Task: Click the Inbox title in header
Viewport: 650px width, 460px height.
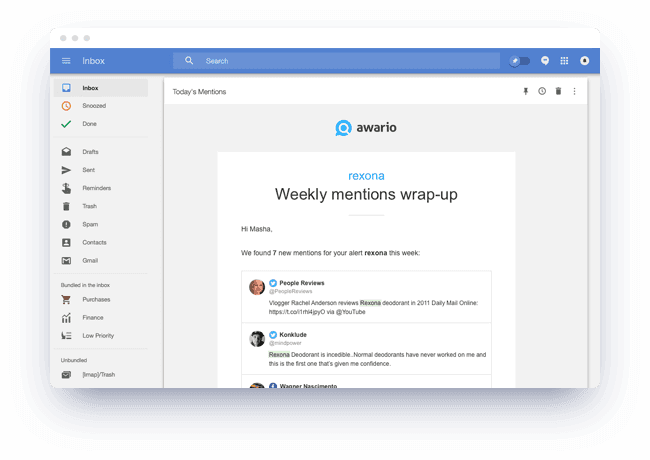Action: (x=93, y=61)
